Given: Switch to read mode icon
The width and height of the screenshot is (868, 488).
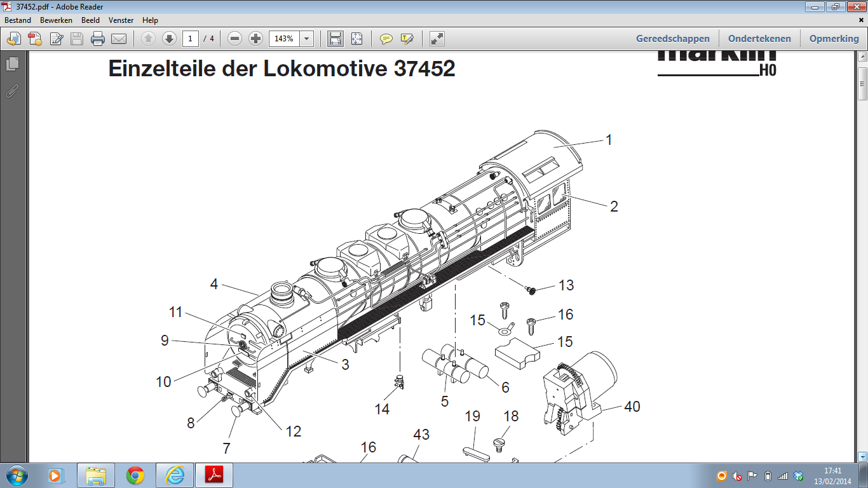Looking at the screenshot, I should 437,39.
